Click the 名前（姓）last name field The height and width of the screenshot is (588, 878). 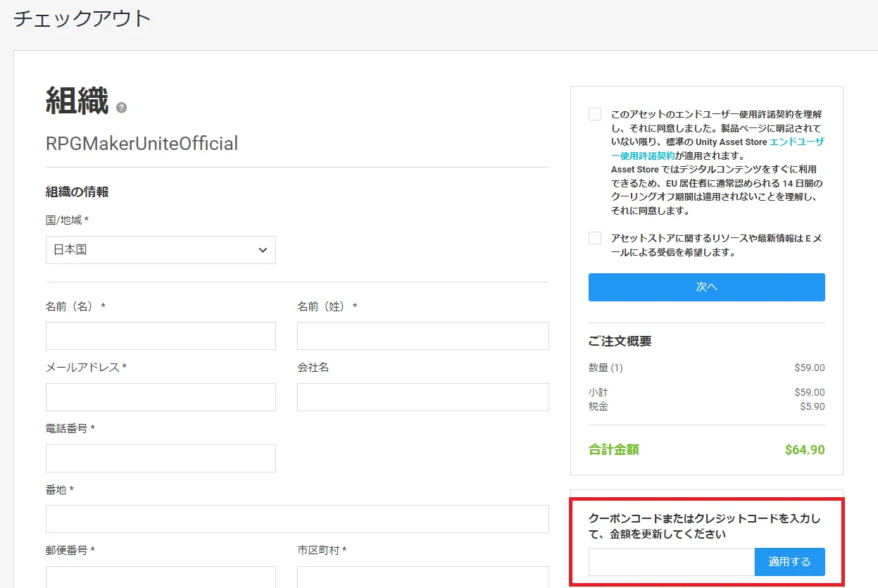click(422, 336)
